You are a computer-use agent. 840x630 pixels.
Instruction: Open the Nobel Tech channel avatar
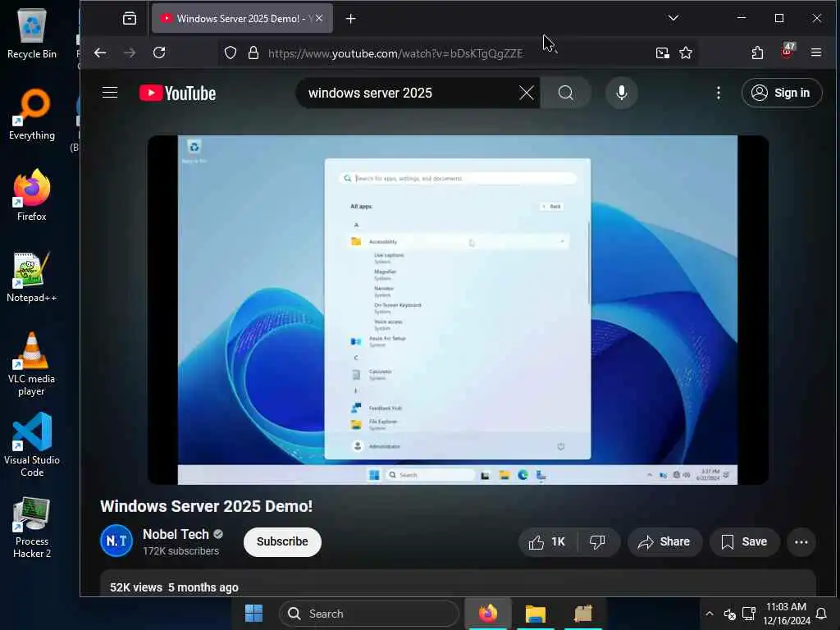click(116, 541)
